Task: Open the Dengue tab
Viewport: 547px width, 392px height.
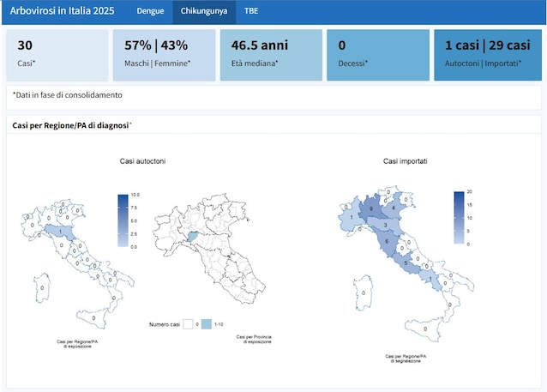Action: pyautogui.click(x=150, y=11)
